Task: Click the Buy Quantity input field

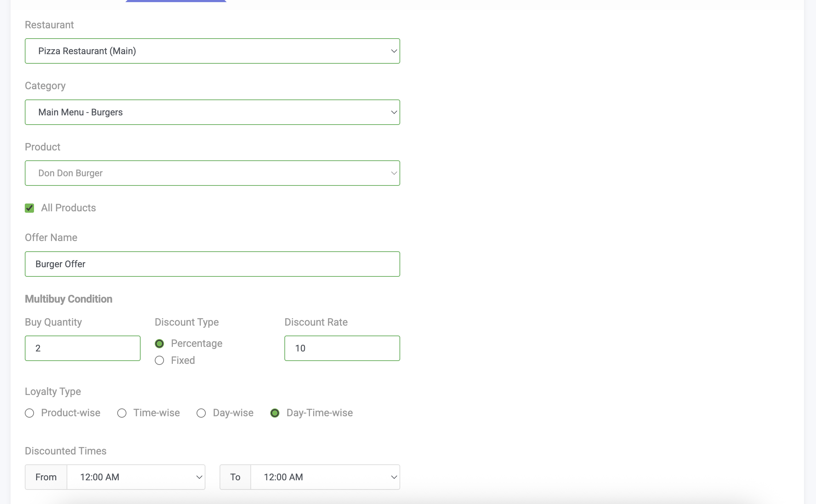Action: click(x=82, y=348)
